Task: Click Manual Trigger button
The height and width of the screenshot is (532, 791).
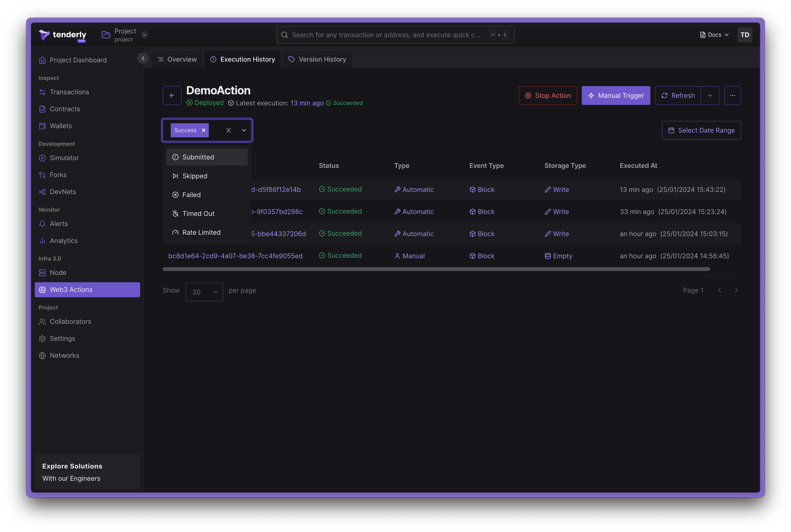Action: 616,96
